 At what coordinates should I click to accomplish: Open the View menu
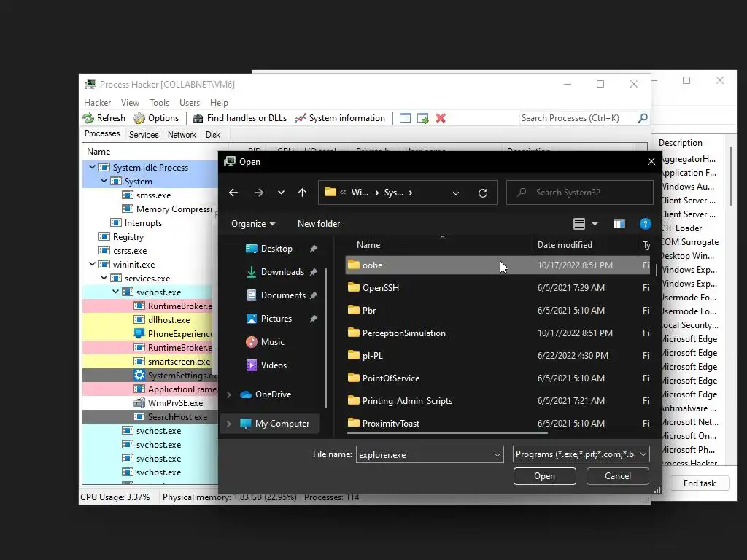(x=130, y=103)
